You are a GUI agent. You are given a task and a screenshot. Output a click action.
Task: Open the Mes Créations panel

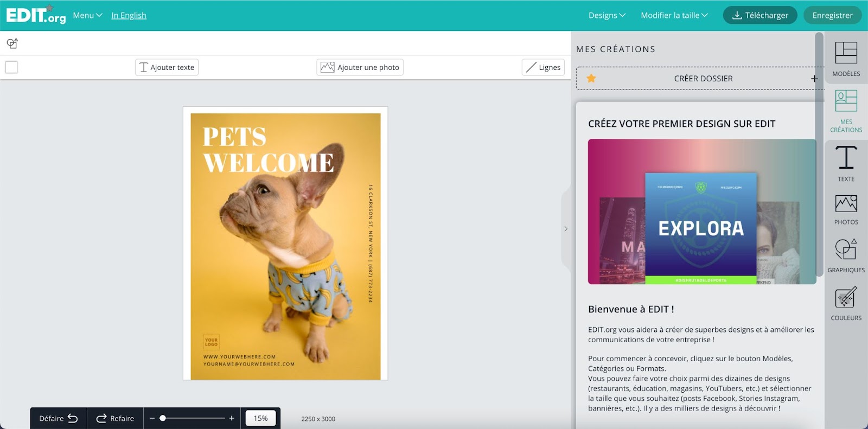pyautogui.click(x=846, y=111)
